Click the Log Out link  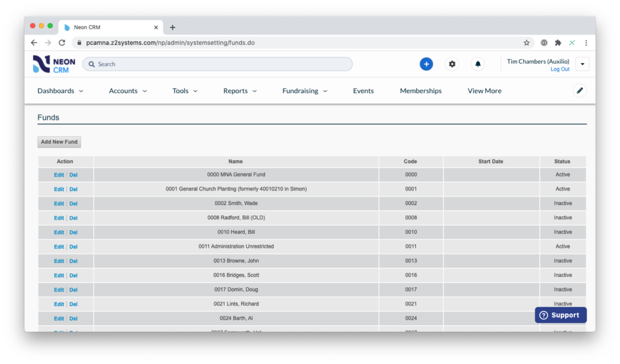(x=559, y=68)
